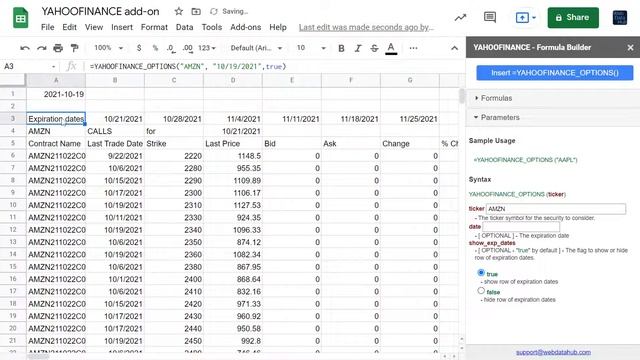Expand the Formulas section
Image resolution: width=640 pixels, height=360 pixels.
point(493,98)
